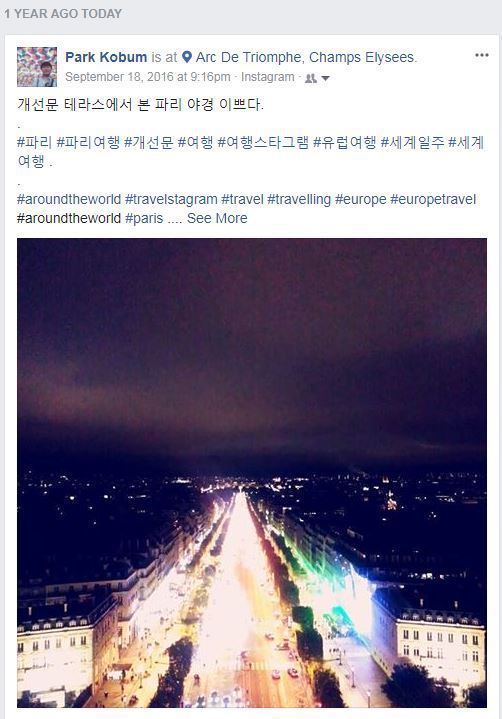Click the September 18, 2016 timestamp

(148, 77)
